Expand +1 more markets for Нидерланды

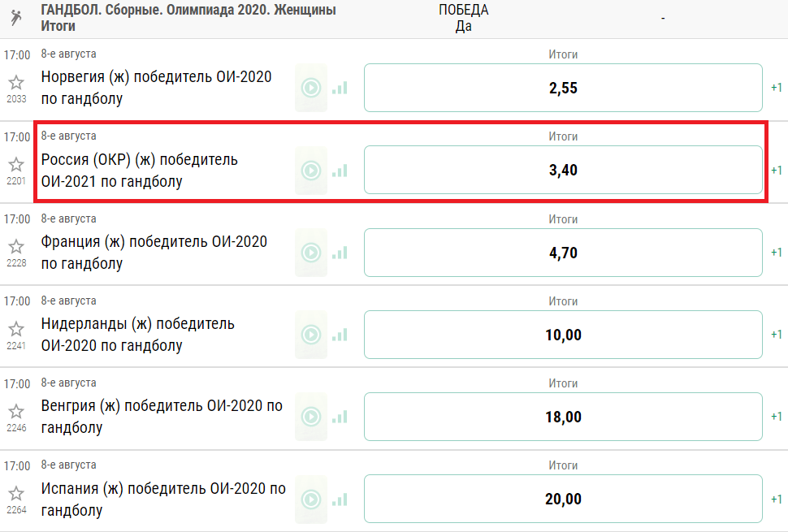tap(777, 335)
